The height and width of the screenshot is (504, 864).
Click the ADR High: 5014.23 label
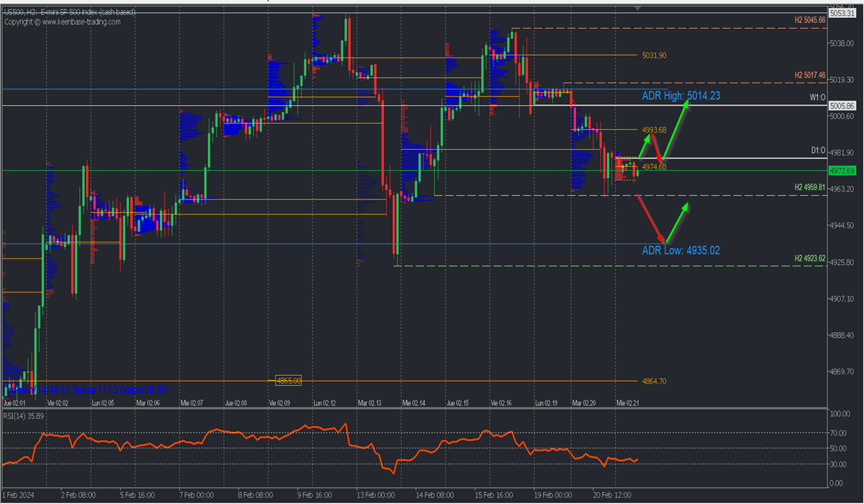pos(680,95)
